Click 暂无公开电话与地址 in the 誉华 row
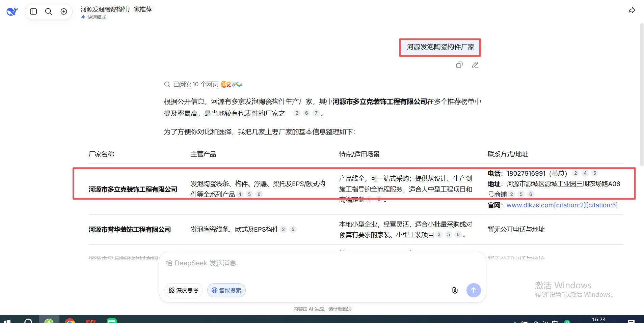Screen dimensions: 644x323 click(x=516, y=230)
